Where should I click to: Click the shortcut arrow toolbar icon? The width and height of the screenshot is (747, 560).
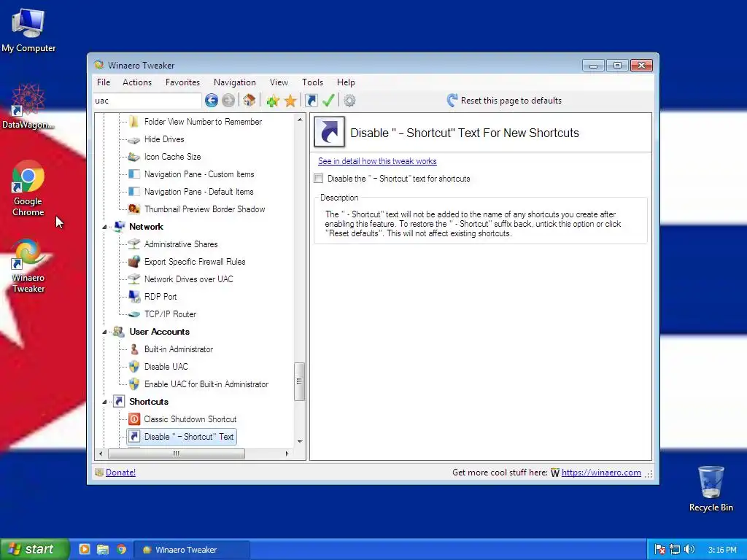pyautogui.click(x=311, y=101)
